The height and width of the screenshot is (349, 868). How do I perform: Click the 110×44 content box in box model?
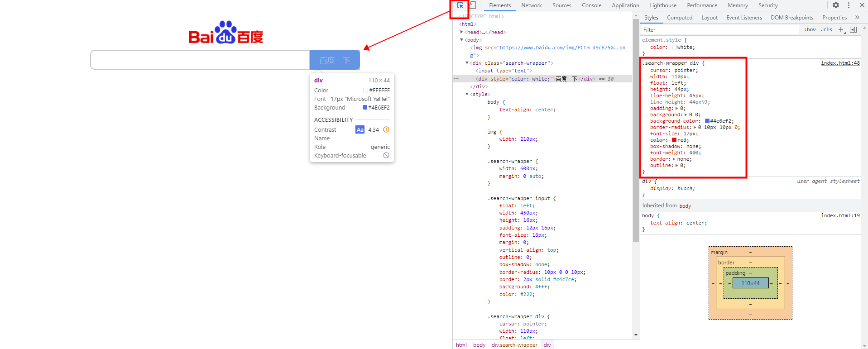(750, 283)
